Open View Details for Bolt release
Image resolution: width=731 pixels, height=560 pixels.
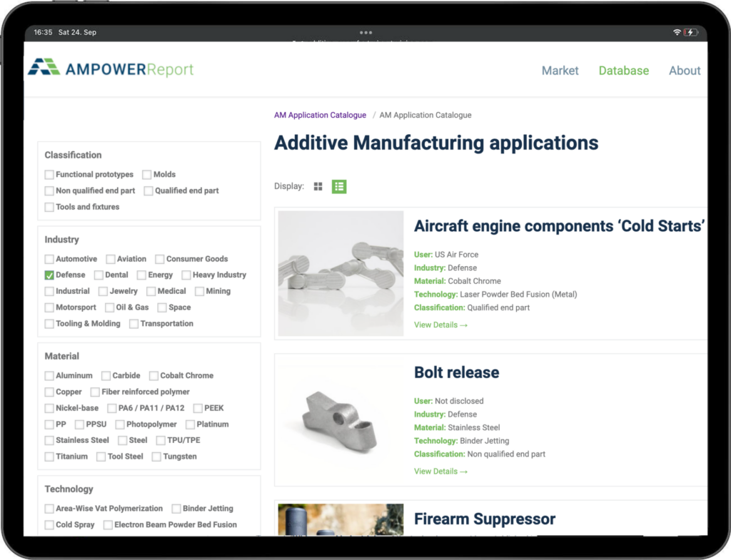click(x=440, y=472)
